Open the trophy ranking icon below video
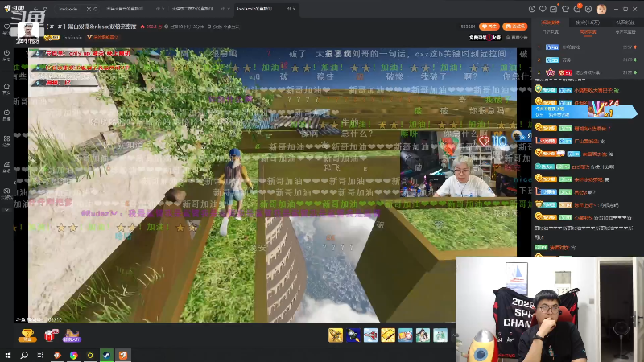Image resolution: width=644 pixels, height=362 pixels. tap(27, 335)
